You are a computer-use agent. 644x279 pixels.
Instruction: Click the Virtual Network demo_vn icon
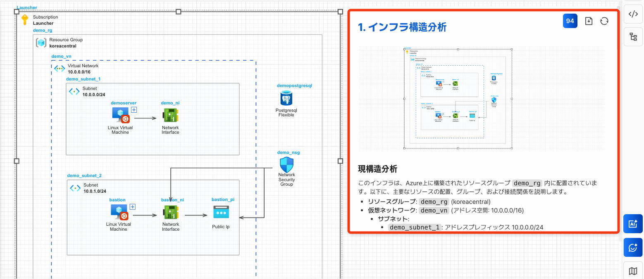(x=60, y=69)
